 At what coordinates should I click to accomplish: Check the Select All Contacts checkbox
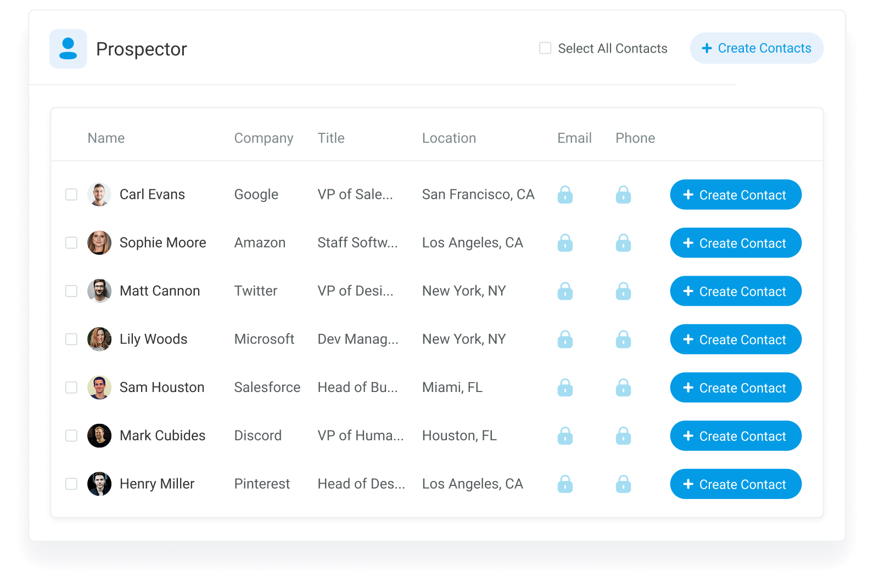[x=545, y=48]
